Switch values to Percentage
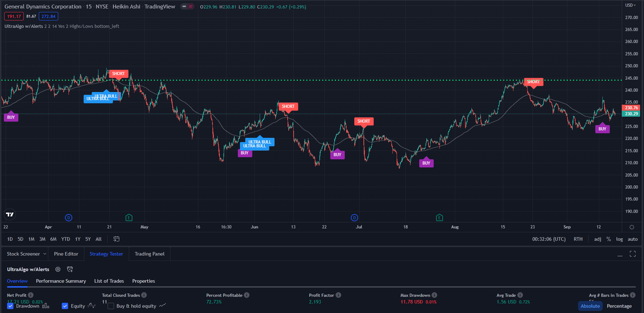Viewport: 644px width, 313px height. (x=619, y=306)
